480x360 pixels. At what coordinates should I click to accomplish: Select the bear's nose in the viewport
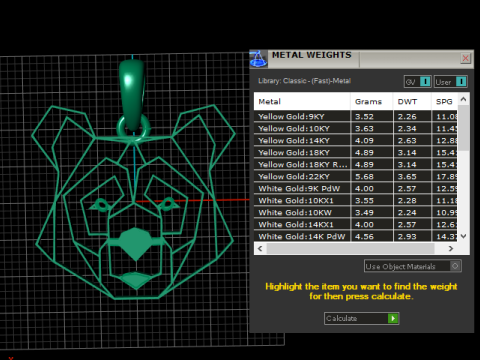[x=135, y=244]
